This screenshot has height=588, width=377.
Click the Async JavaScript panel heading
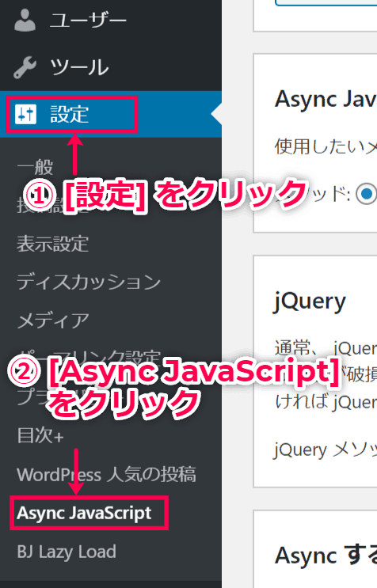tap(326, 100)
